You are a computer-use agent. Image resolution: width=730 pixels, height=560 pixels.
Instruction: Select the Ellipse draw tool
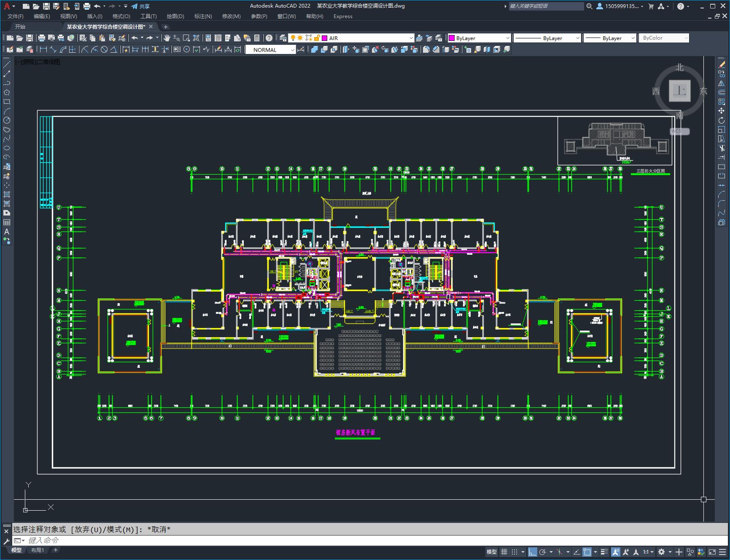(x=7, y=148)
